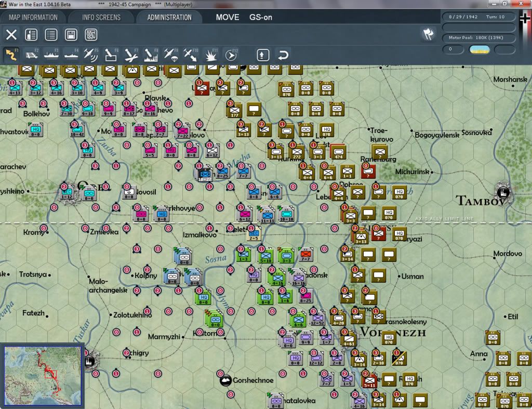
Task: Select the 9=18 cyan unit
Action: pyautogui.click(x=87, y=110)
